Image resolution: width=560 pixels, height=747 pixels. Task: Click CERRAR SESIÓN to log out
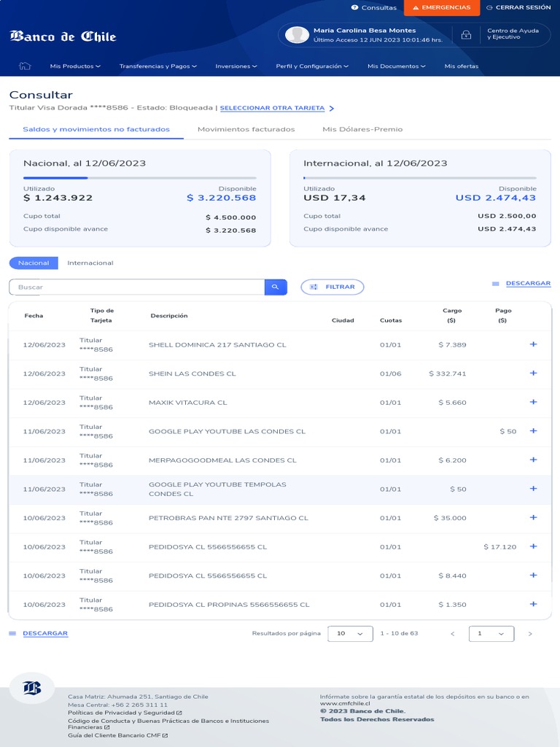click(518, 7)
